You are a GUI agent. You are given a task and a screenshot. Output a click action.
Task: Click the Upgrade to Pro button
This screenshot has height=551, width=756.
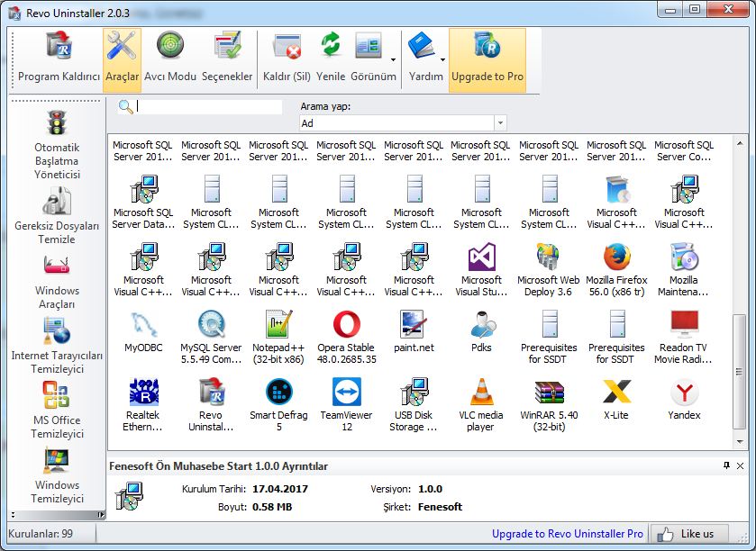487,59
